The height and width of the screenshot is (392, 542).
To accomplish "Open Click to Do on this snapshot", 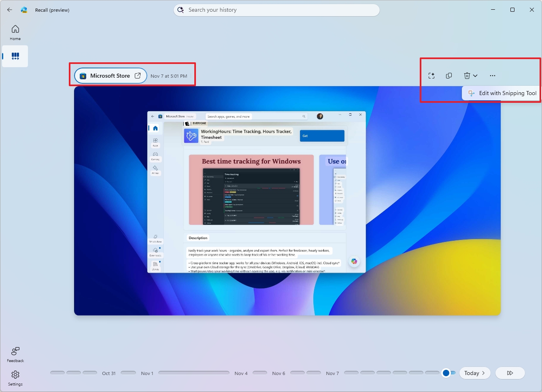I will click(431, 75).
